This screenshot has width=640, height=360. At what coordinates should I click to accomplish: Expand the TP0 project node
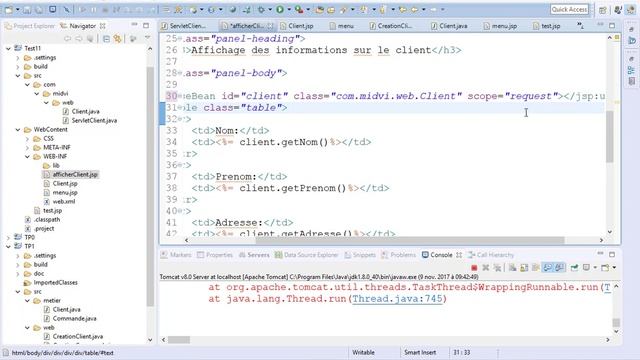point(8,237)
